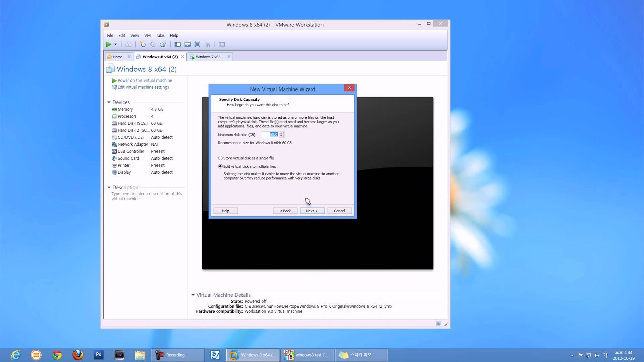Click Power on this virtual machine link
This screenshot has width=644, height=362.
click(144, 80)
